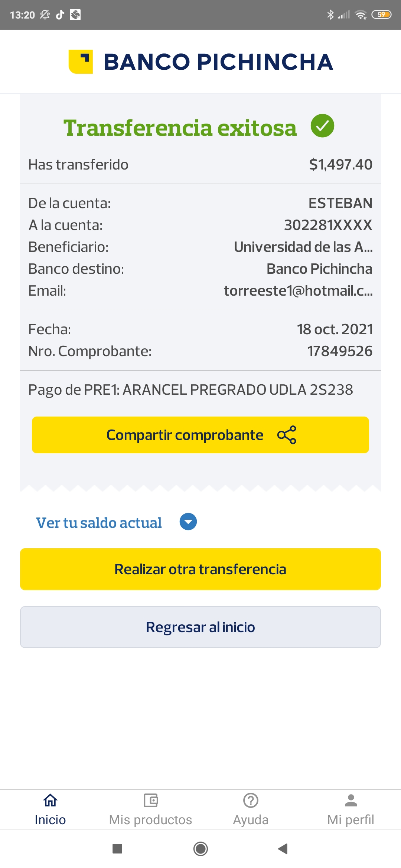Image resolution: width=401 pixels, height=868 pixels.
Task: Switch to Ayuda tab label
Action: click(x=251, y=820)
